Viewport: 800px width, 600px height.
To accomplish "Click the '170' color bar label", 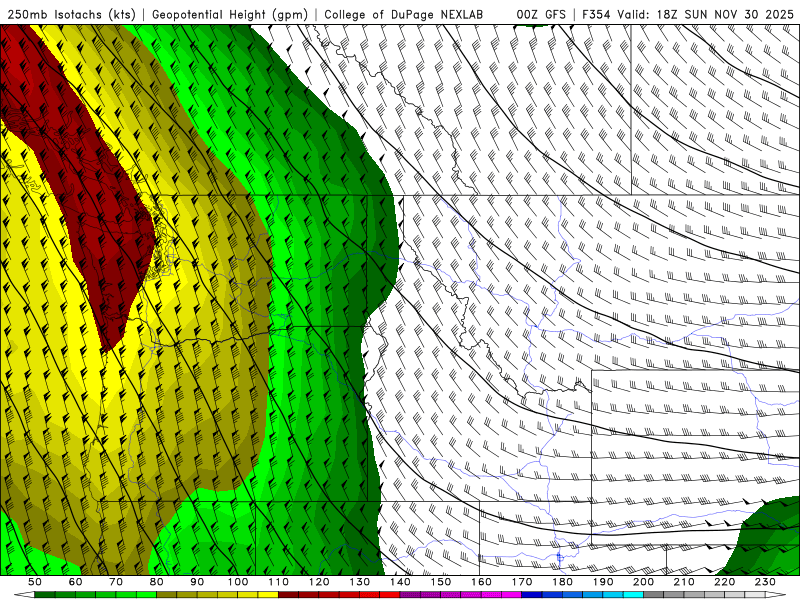I will coord(522,582).
